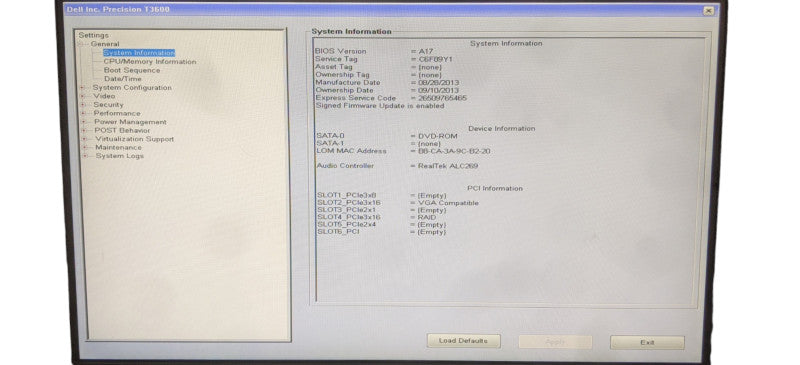Select System Information in the tree
Screen dimensions: 800x365
(x=139, y=53)
